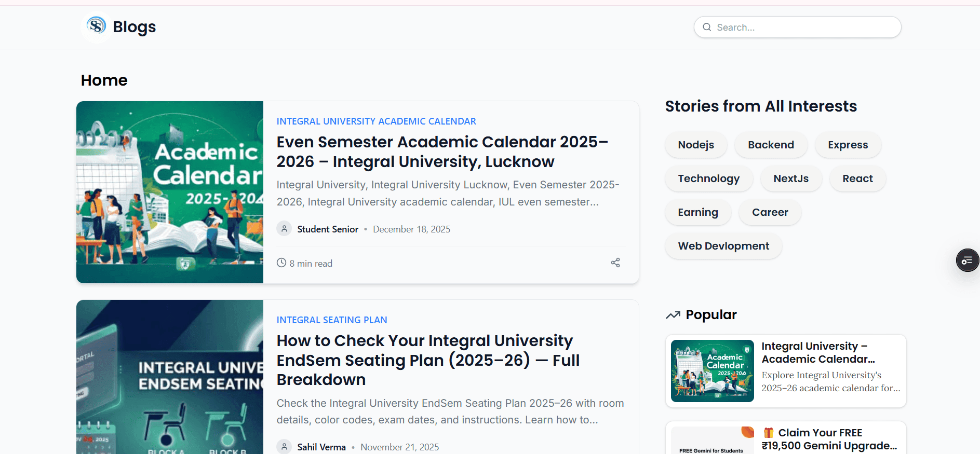Click the trending arrow beside Popular
The height and width of the screenshot is (454, 980).
point(673,314)
